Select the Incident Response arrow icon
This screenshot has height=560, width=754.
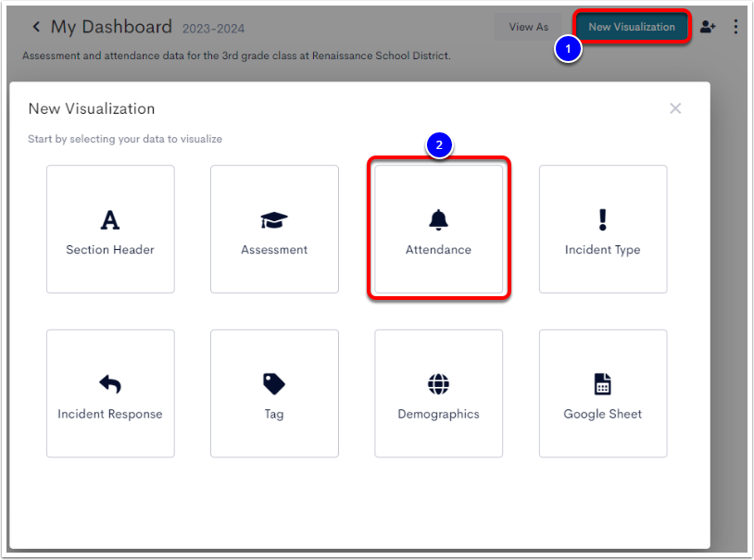point(110,384)
